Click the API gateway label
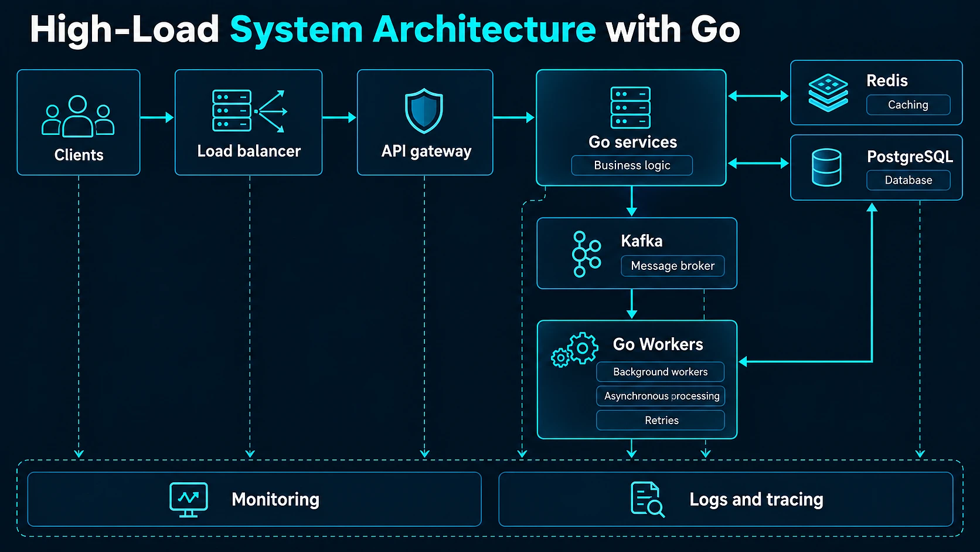 [426, 151]
